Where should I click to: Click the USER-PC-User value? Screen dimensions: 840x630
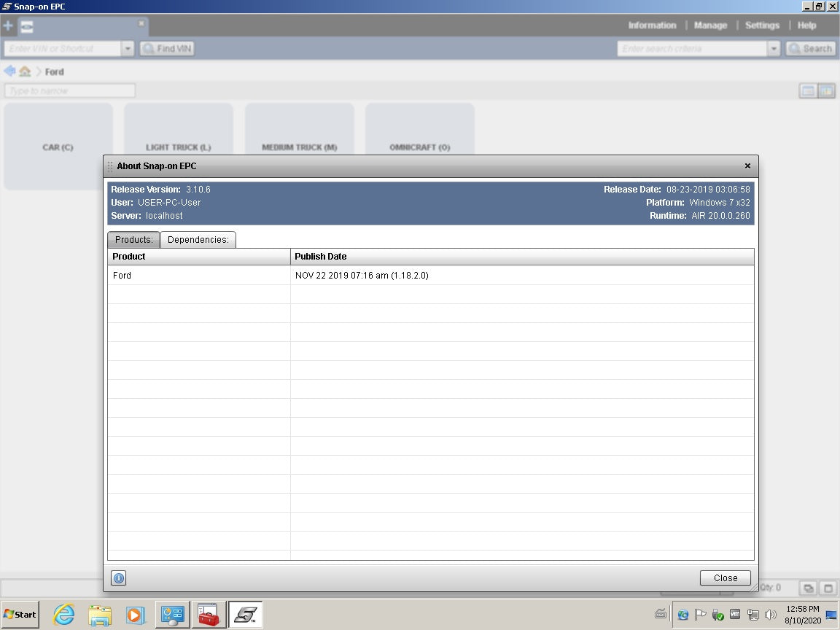[169, 203]
